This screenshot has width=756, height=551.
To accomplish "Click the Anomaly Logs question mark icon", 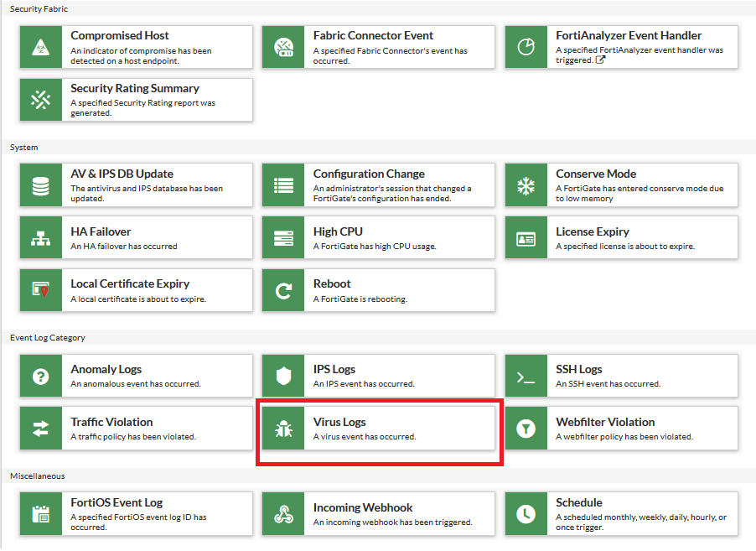I will pos(41,376).
